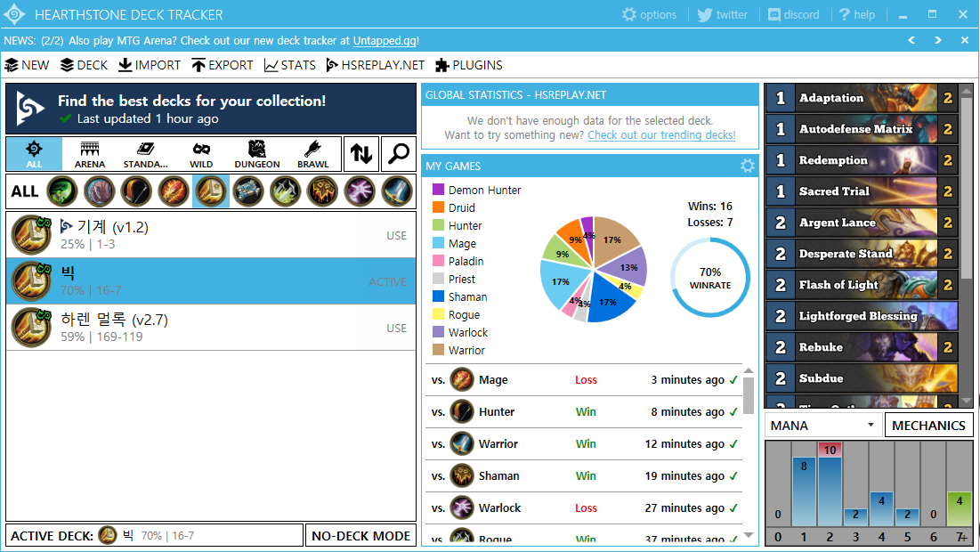The width and height of the screenshot is (980, 552).
Task: Pick the Rogue daggers class filter
Action: tap(285, 191)
